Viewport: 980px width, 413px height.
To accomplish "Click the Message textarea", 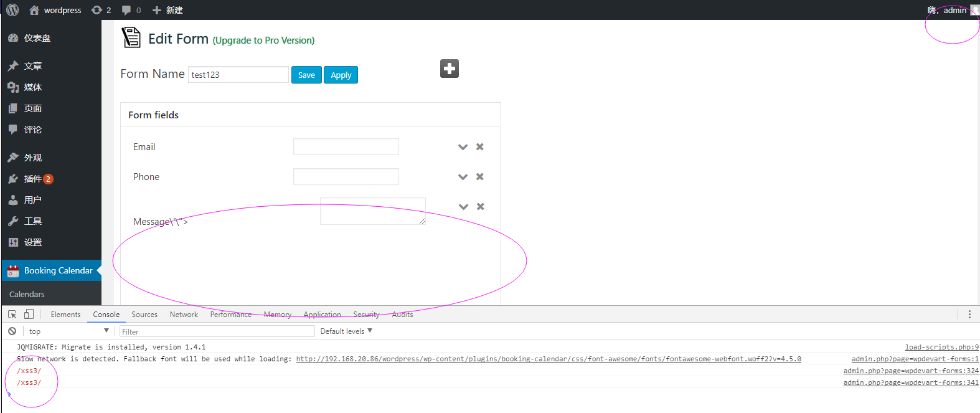I will [373, 211].
